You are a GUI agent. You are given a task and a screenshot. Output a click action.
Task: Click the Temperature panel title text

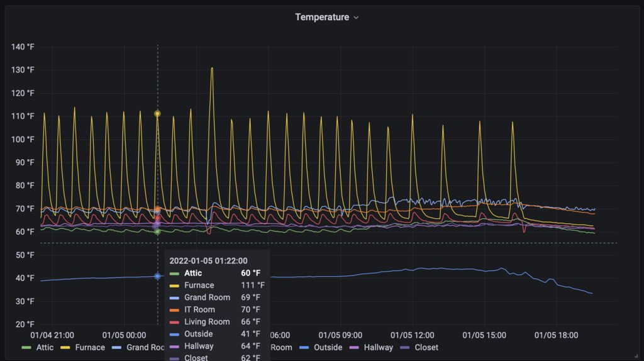click(x=322, y=17)
